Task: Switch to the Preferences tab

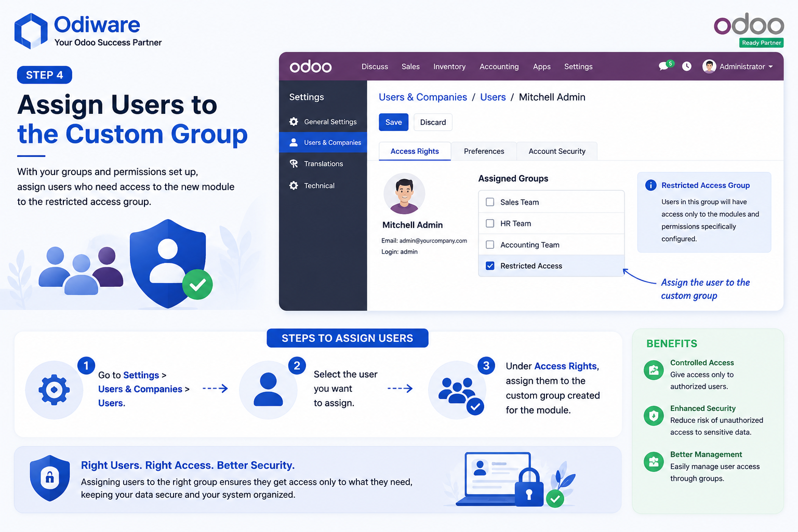Action: [484, 151]
